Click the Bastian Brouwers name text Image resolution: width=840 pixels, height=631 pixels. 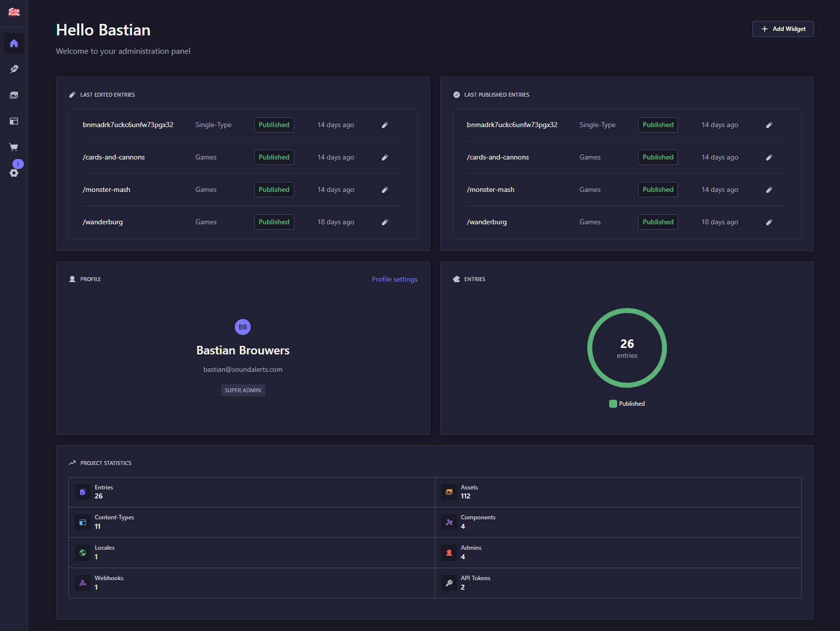point(243,350)
